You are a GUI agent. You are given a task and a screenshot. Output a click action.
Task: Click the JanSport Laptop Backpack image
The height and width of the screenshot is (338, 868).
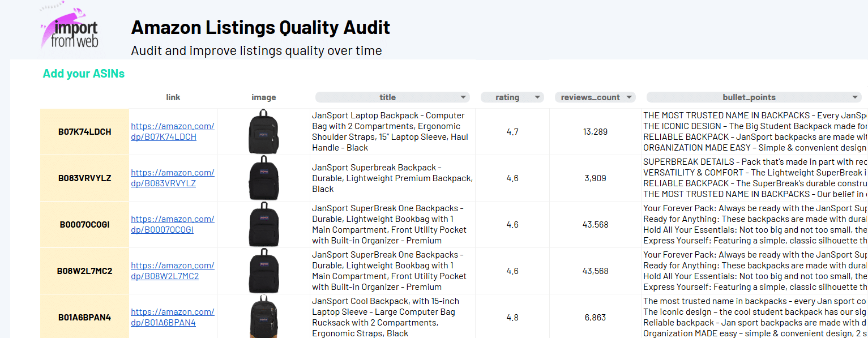264,131
